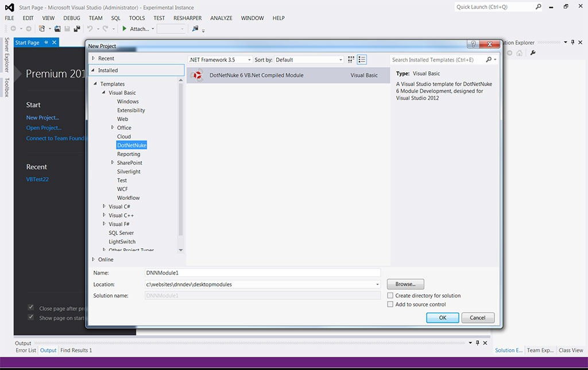Toggle Close page after project load checkbox
The width and height of the screenshot is (588, 370).
(x=31, y=308)
